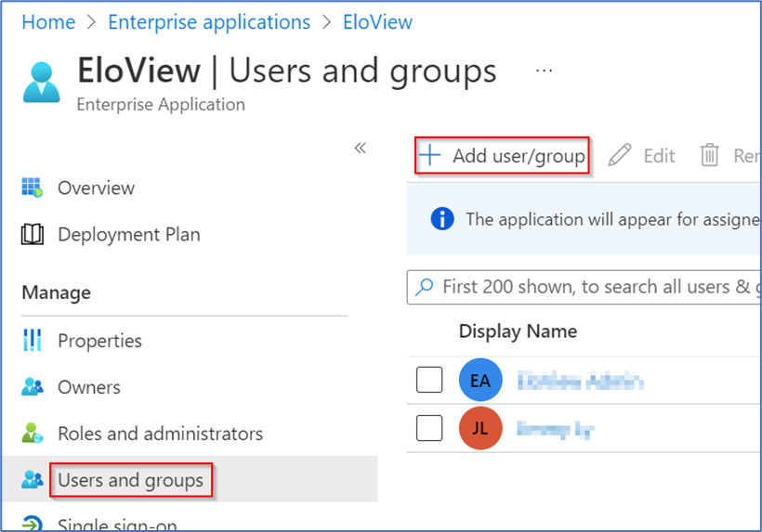The height and width of the screenshot is (532, 762).
Task: Sort by Display Name column header
Action: 518,331
